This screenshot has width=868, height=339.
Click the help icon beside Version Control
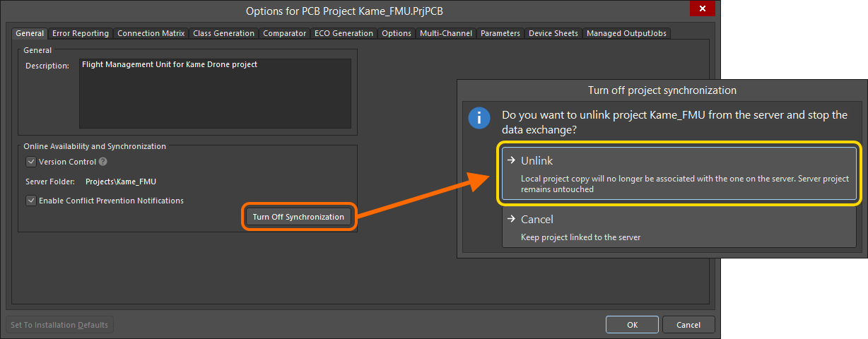coord(103,162)
